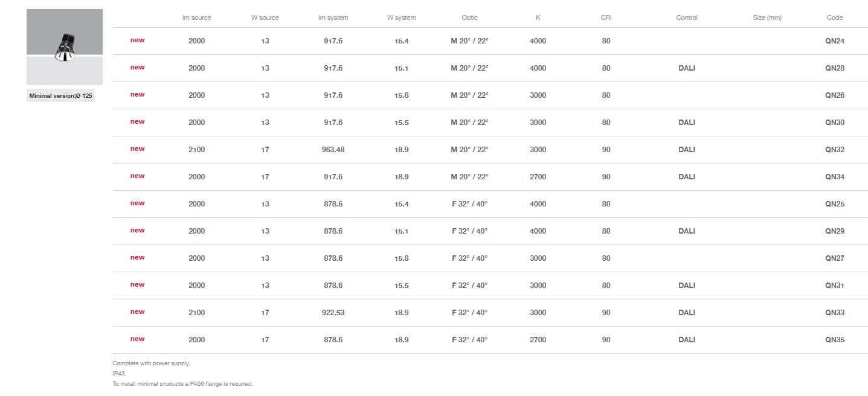Screen dimensions: 868x396
Task: Open product code QN30
Action: pyautogui.click(x=835, y=123)
